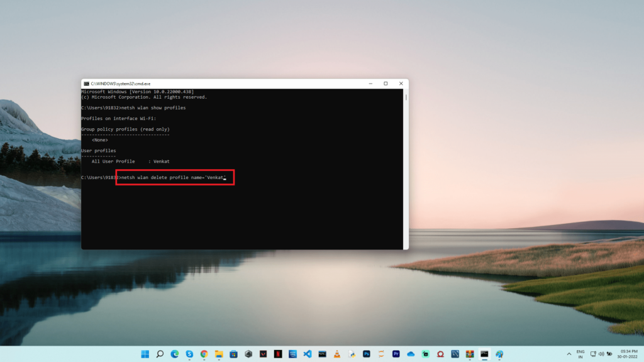The width and height of the screenshot is (644, 362).
Task: Click at the end of the netsh delete command line
Action: (225, 178)
